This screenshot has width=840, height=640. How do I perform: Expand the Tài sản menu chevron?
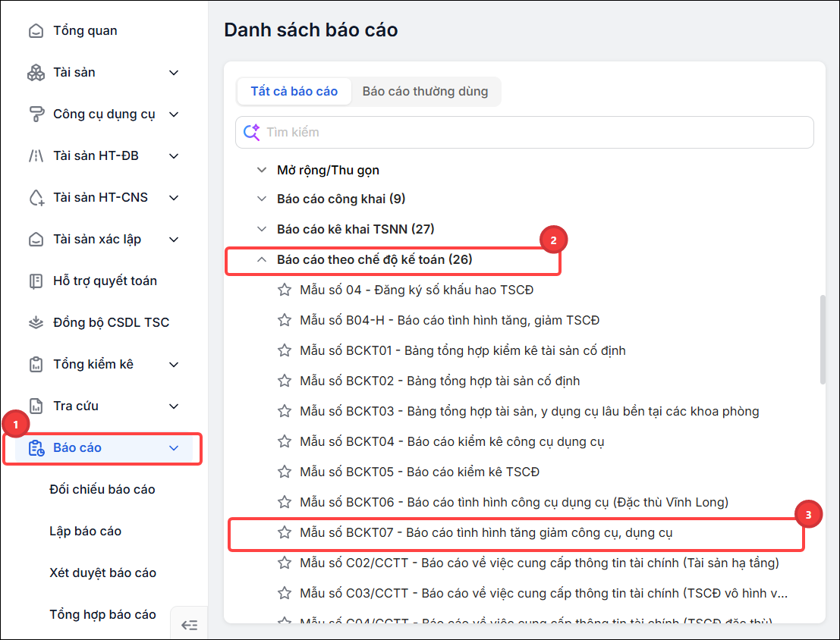click(174, 73)
